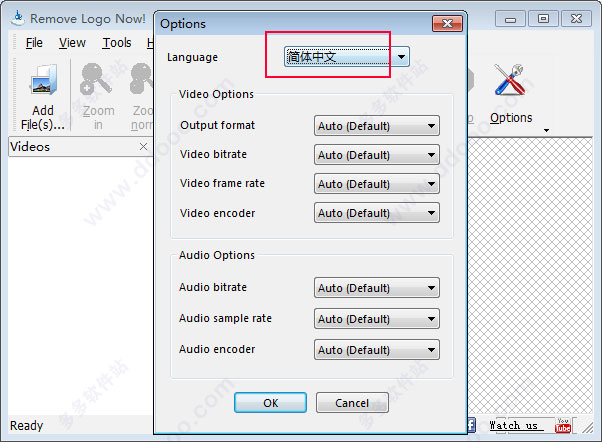Open the View menu
The image size is (602, 442).
tap(72, 43)
